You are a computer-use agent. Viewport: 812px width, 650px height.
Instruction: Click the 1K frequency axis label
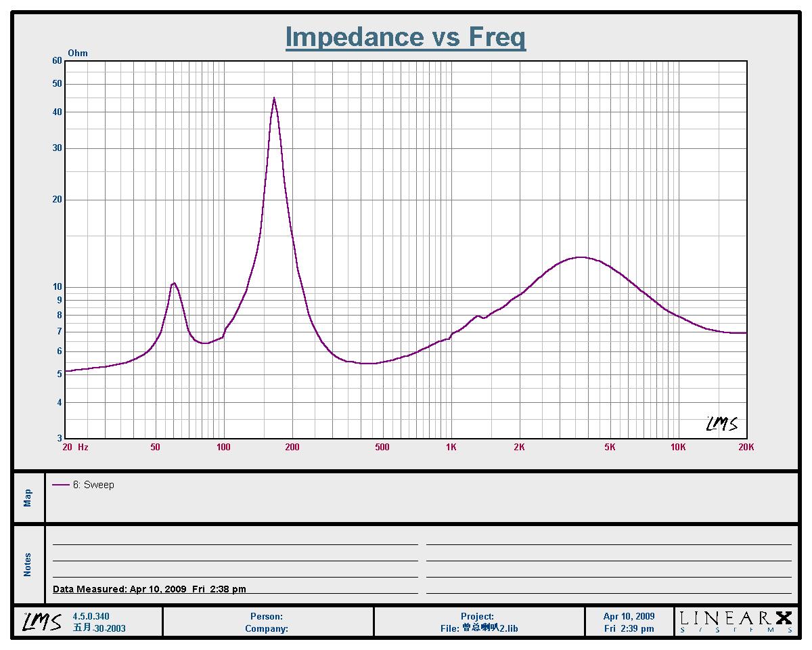[451, 447]
